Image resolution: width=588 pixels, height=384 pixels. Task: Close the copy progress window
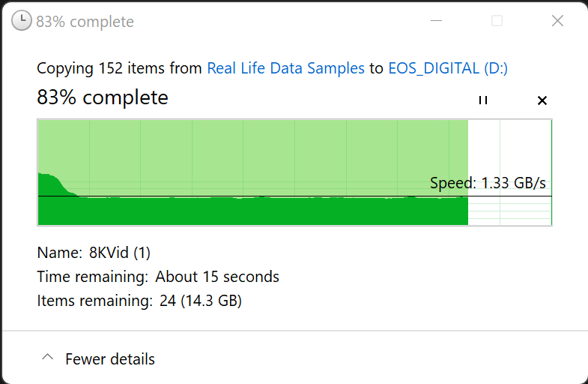tap(557, 21)
